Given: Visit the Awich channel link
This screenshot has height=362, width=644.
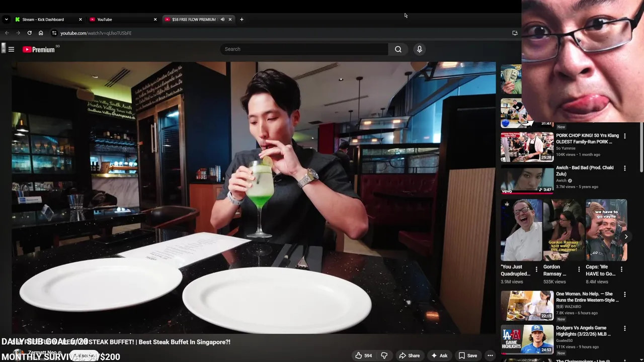Looking at the screenshot, I should click(561, 180).
